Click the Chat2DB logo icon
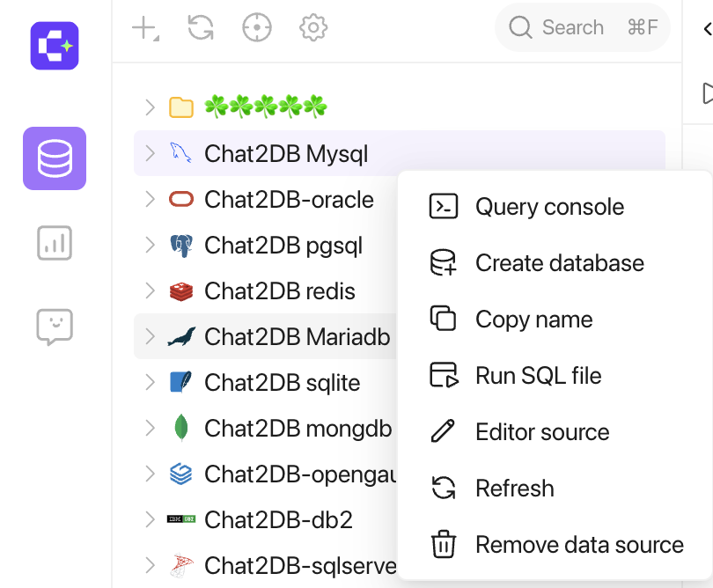The height and width of the screenshot is (588, 713). 55,46
